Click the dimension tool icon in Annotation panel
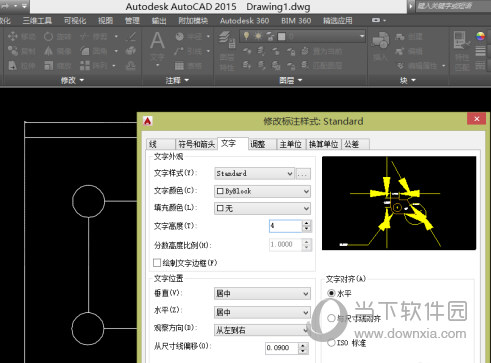491x363 pixels. [180, 36]
